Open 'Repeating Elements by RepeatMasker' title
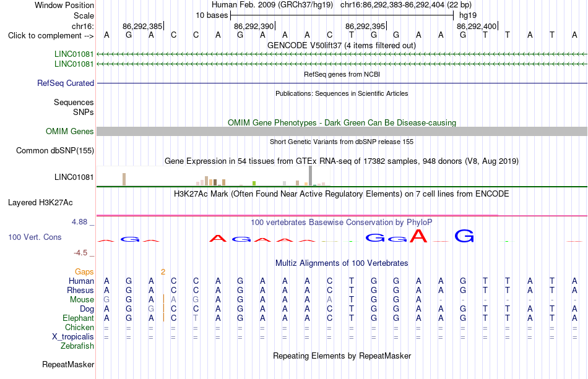Screen dimensions: 588x379 click(342, 356)
